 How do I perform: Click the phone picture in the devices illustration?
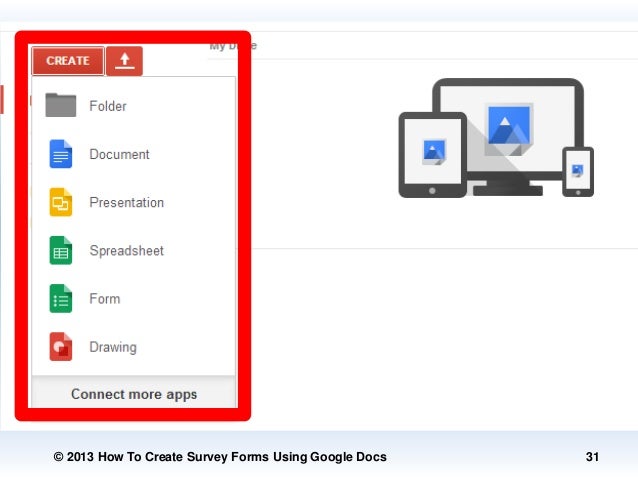pos(577,170)
